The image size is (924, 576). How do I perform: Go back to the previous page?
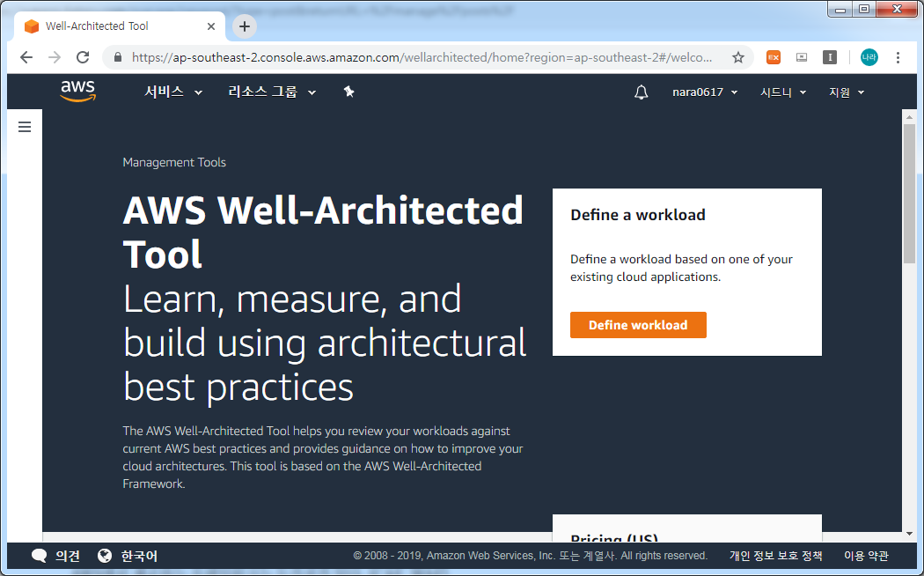click(26, 57)
